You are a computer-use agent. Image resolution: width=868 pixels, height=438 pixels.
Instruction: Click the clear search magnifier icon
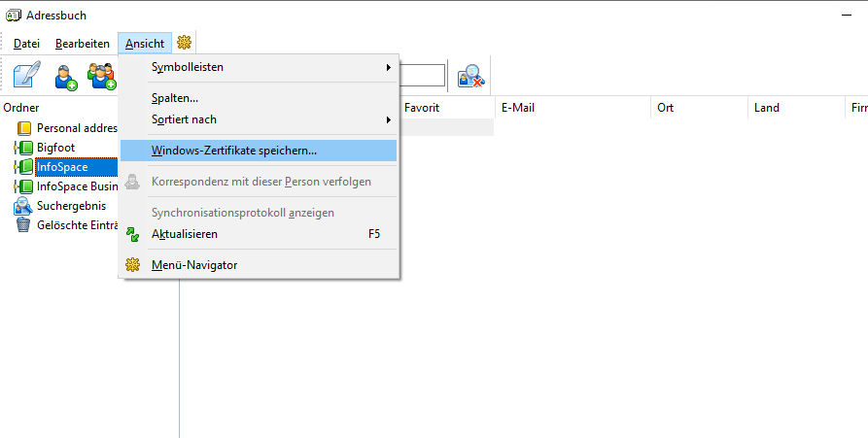471,77
